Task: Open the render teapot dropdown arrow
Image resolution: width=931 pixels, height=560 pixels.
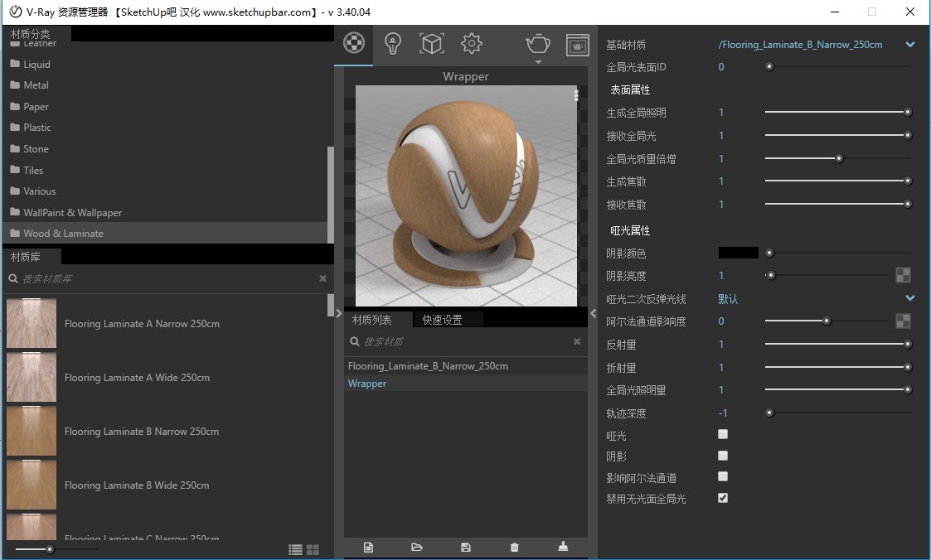Action: coord(538,62)
